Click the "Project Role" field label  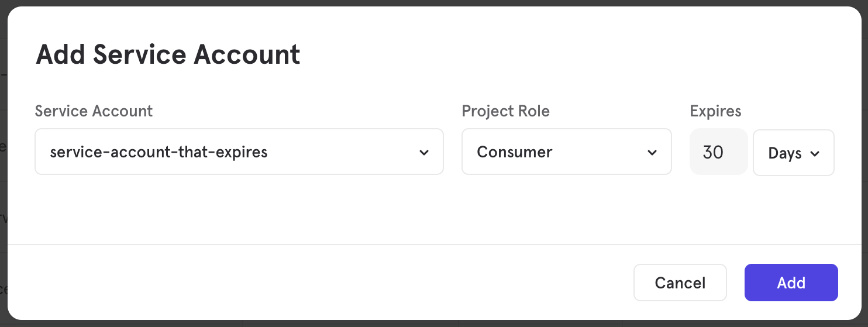[505, 111]
